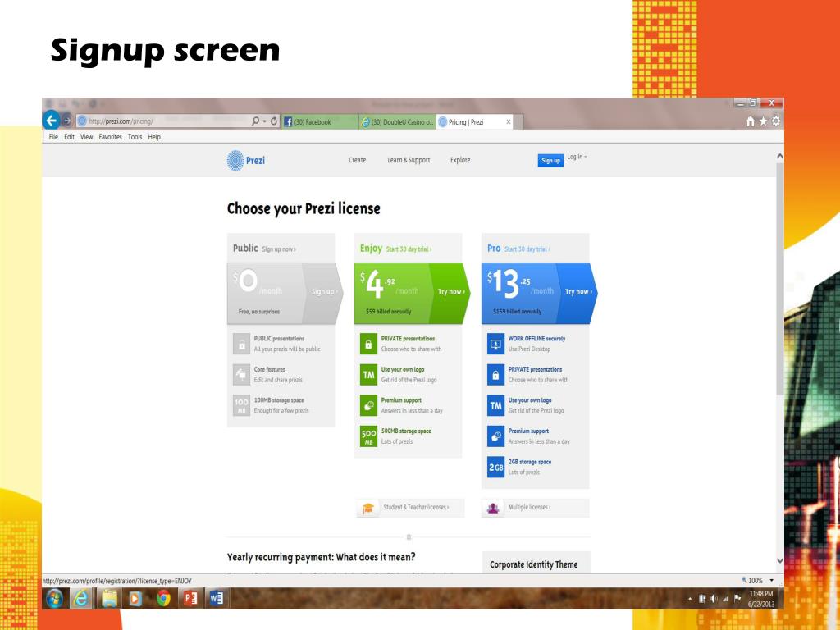This screenshot has width=840, height=630.
Task: Open the Tools menu
Action: click(135, 137)
